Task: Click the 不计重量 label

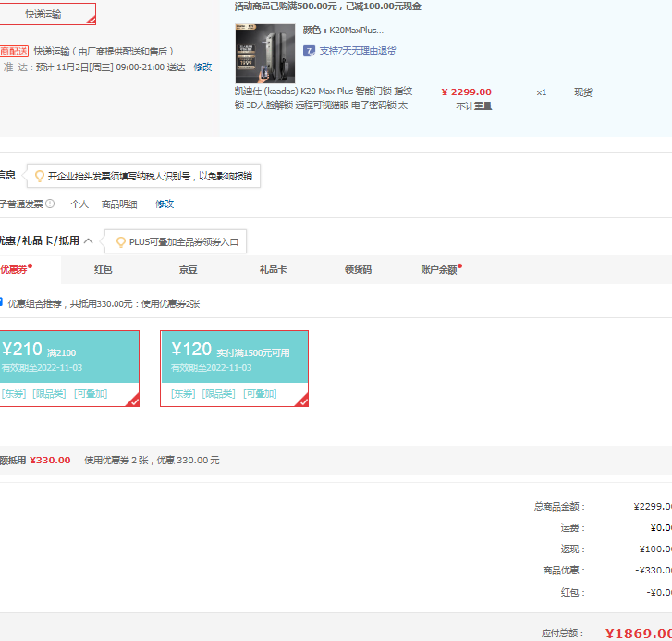Action: 474,105
